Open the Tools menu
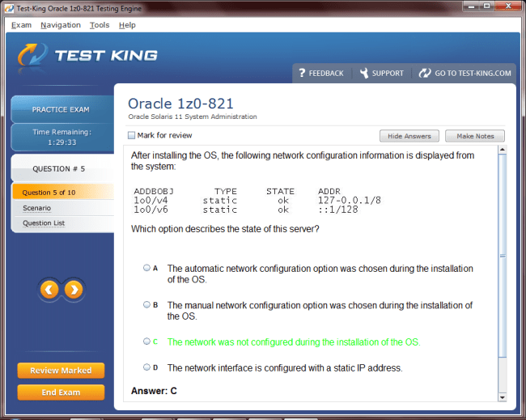The height and width of the screenshot is (420, 526). coord(100,25)
